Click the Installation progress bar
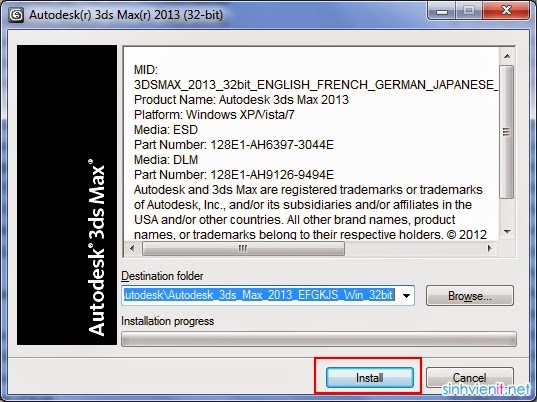Image resolution: width=537 pixels, height=402 pixels. (319, 339)
